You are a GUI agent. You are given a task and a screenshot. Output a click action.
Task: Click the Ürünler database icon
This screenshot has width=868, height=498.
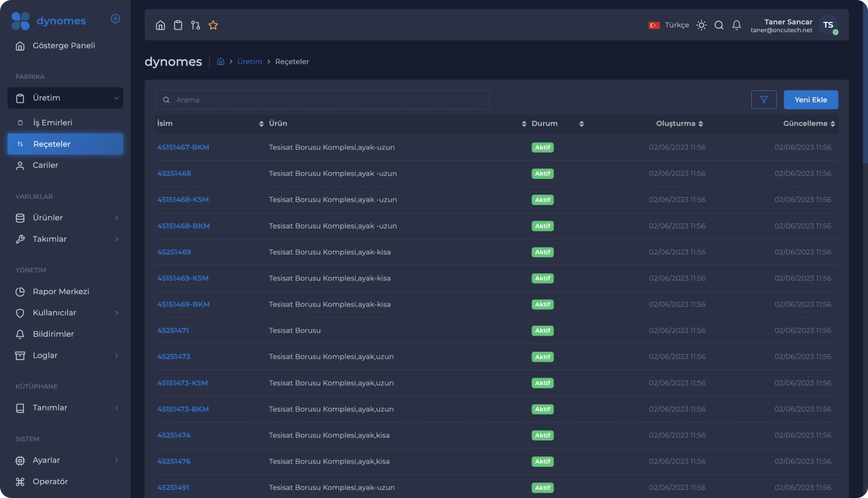coord(20,218)
